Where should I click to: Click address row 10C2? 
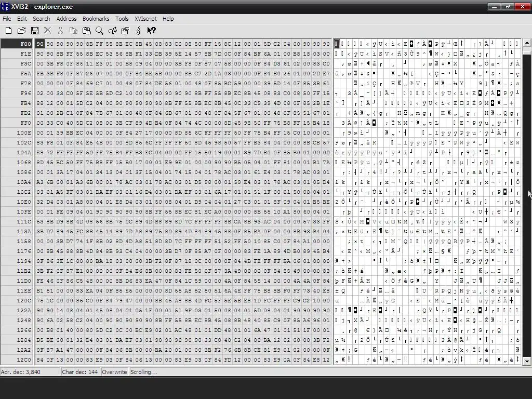(x=17, y=192)
